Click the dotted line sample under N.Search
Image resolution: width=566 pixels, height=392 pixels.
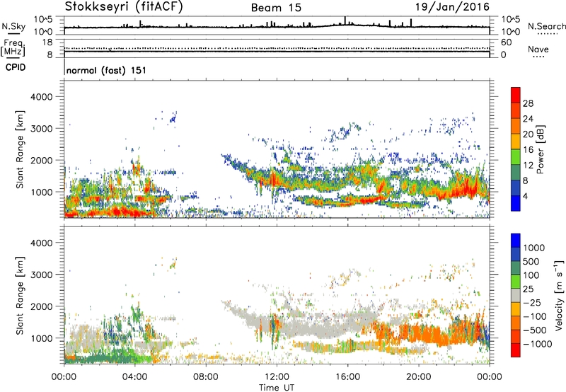coord(548,34)
